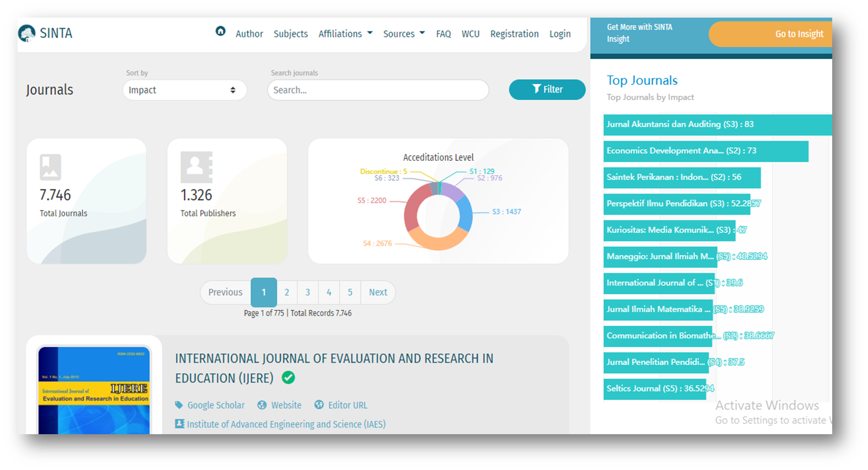
Task: Click the International Journal of... bar
Action: tap(659, 283)
